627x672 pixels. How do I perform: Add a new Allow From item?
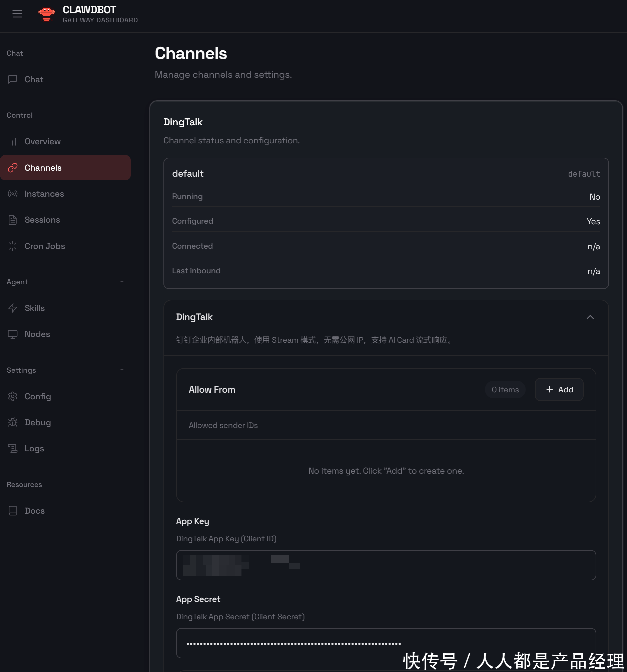(559, 389)
